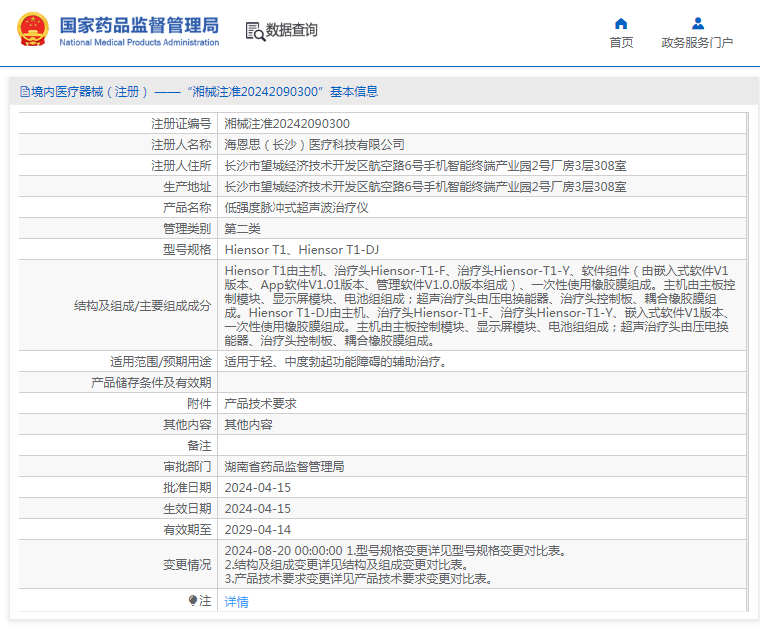Click management class value 第二类
The height and width of the screenshot is (628, 760).
coord(242,229)
